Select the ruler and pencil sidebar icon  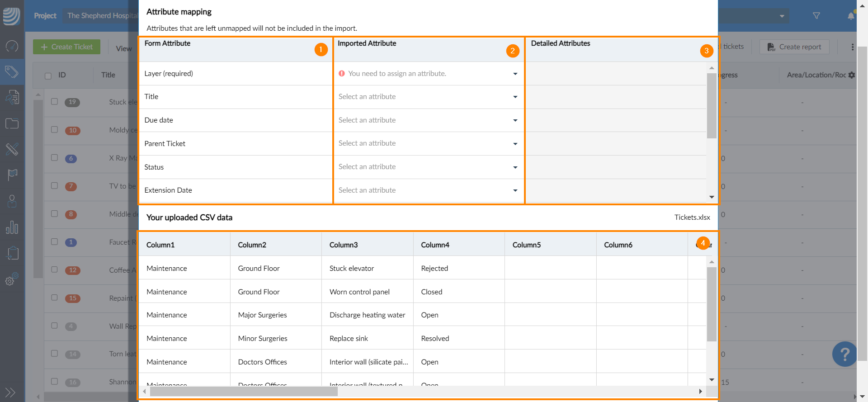pos(12,149)
